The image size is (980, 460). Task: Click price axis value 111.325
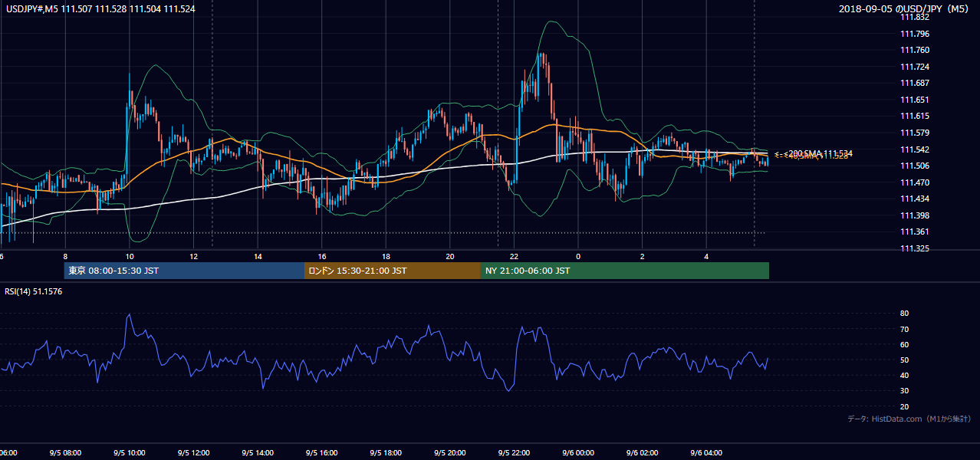(x=914, y=248)
